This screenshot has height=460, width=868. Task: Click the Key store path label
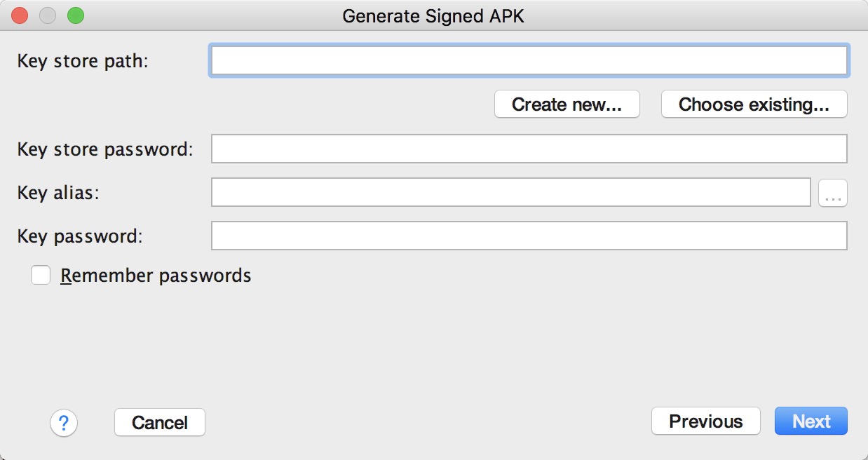pyautogui.click(x=83, y=61)
